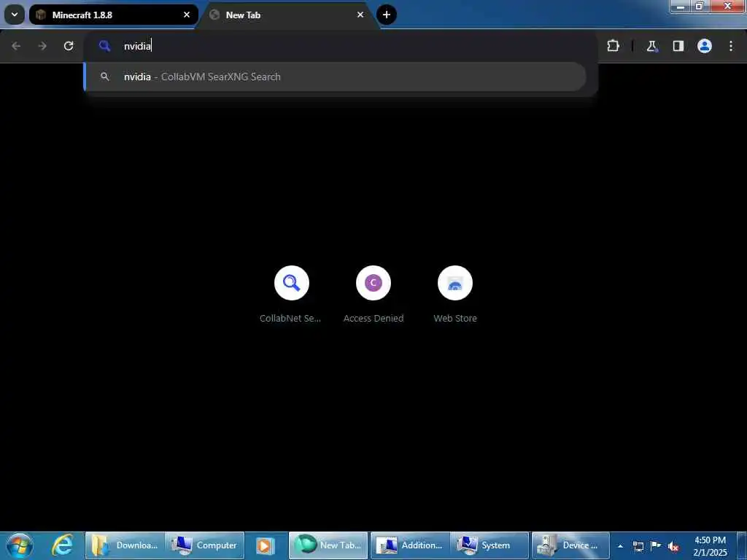Open the Extensions puzzle icon

pyautogui.click(x=613, y=46)
